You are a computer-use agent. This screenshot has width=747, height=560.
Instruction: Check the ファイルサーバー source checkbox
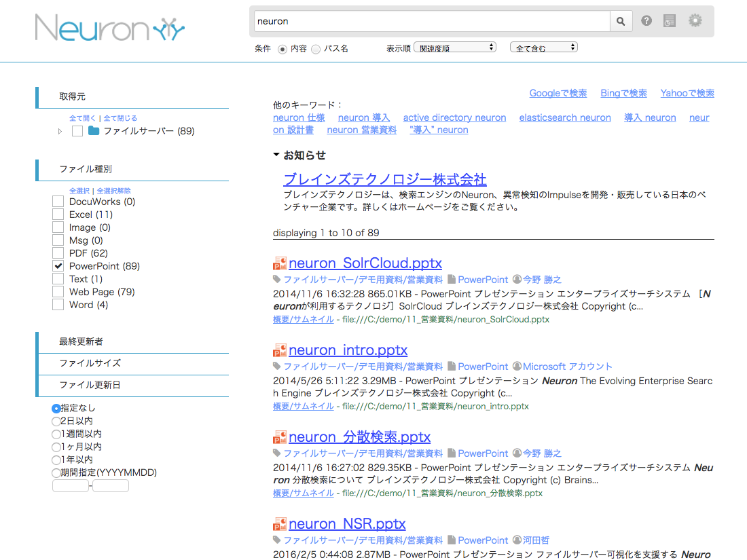click(x=77, y=131)
